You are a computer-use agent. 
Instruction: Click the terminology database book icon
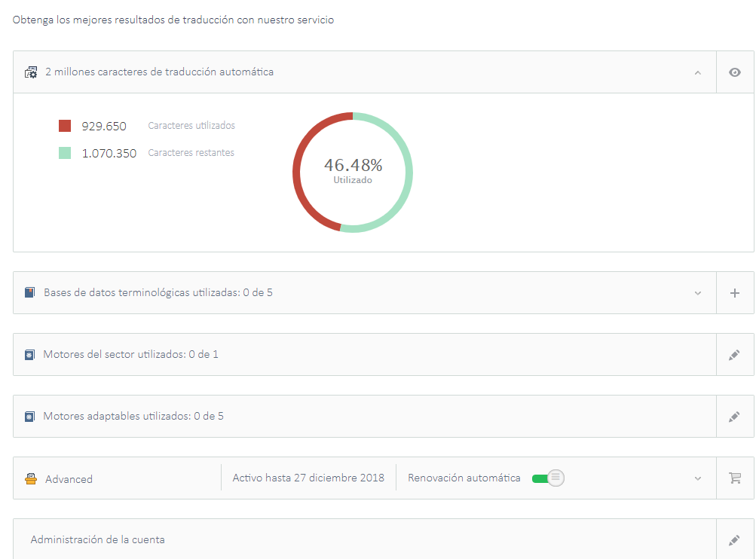click(29, 292)
